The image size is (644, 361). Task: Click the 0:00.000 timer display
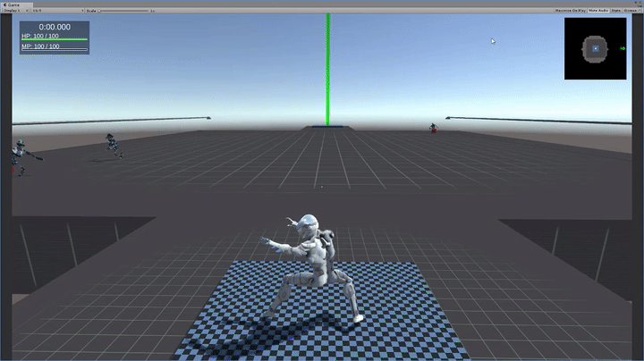click(x=55, y=28)
